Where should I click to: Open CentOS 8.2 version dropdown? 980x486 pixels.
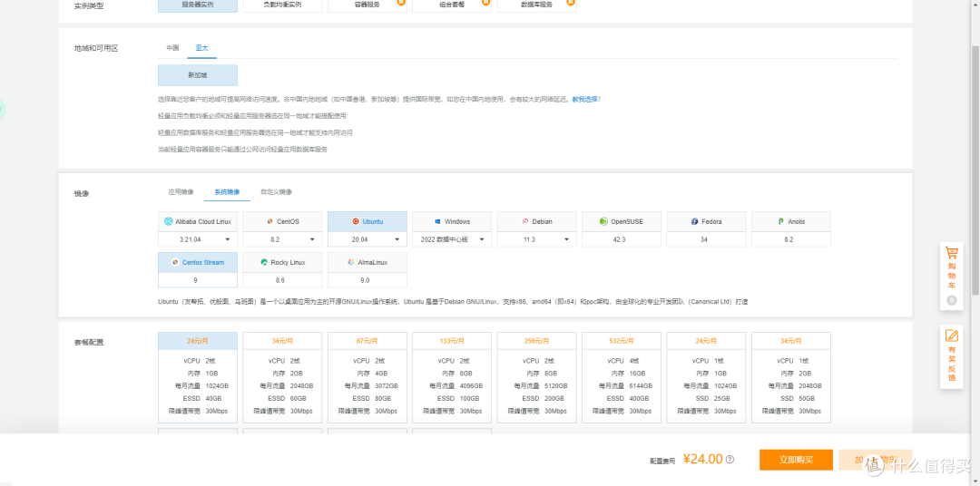click(282, 239)
